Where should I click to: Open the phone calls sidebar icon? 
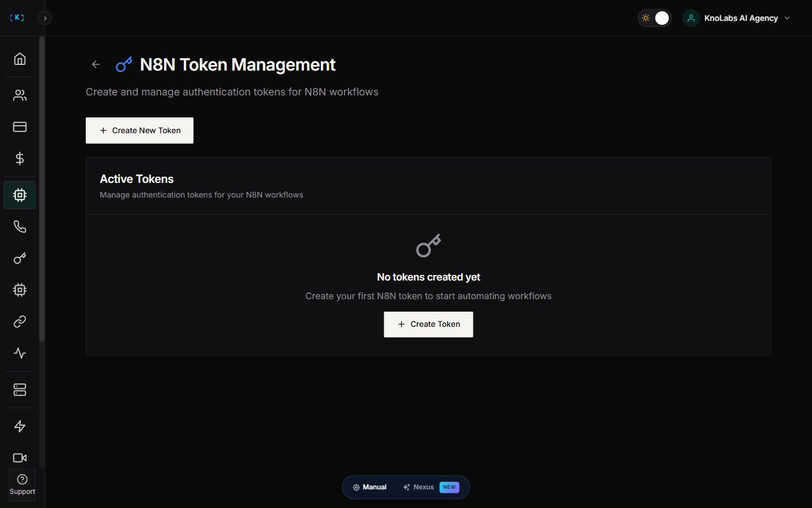click(20, 227)
